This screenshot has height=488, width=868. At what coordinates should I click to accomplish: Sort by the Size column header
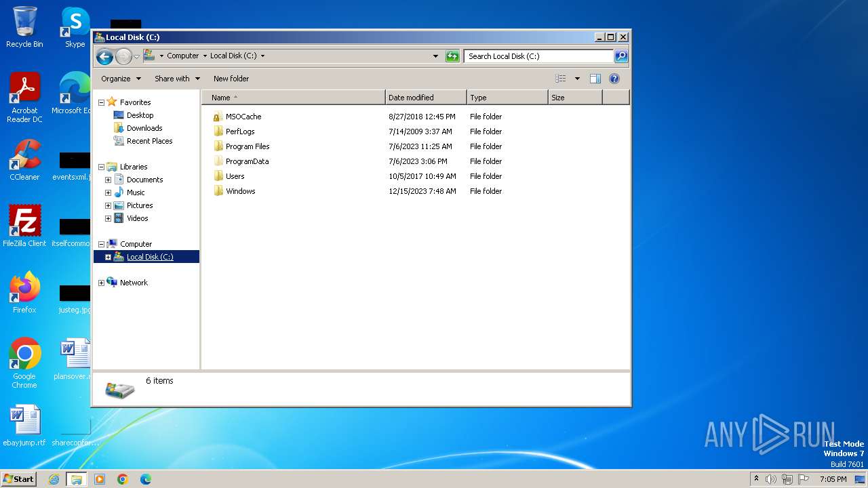point(575,98)
